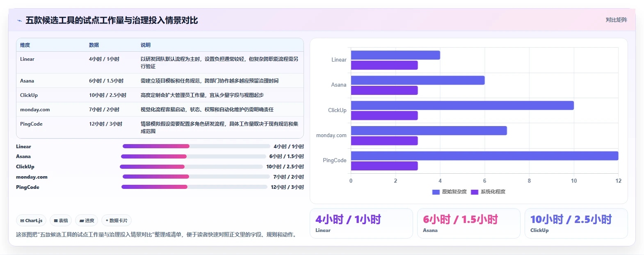Click the Linear summary card

[x=361, y=223]
